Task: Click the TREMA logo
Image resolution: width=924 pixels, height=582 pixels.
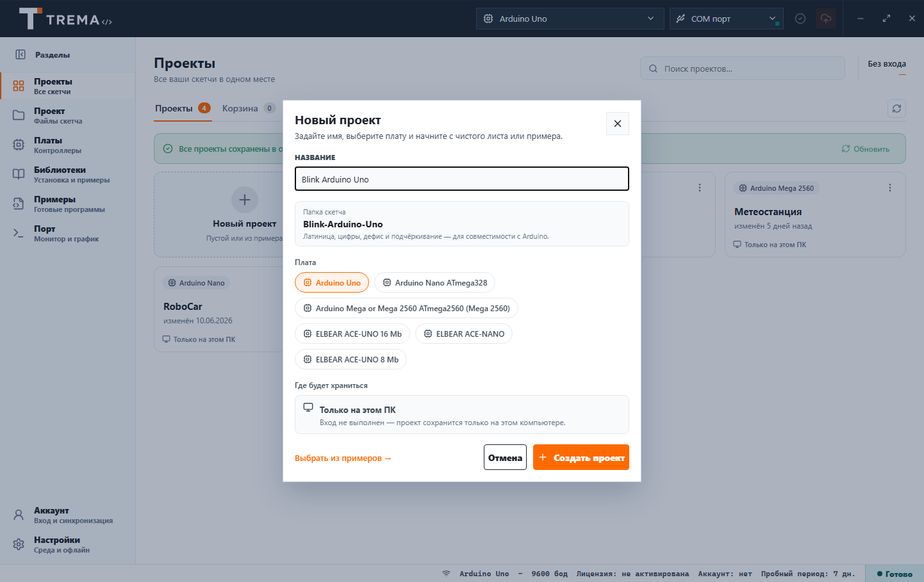Action: point(65,19)
